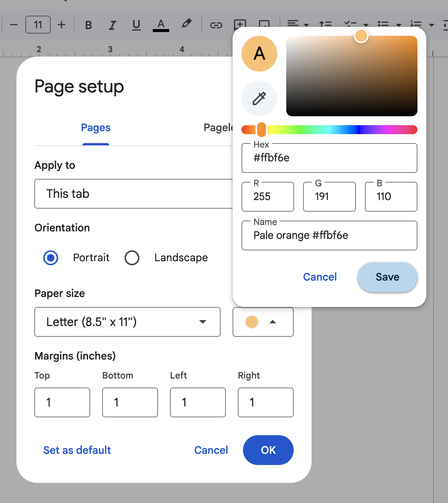Click the Right margin field
Screen dimensions: 448x503
(266, 402)
